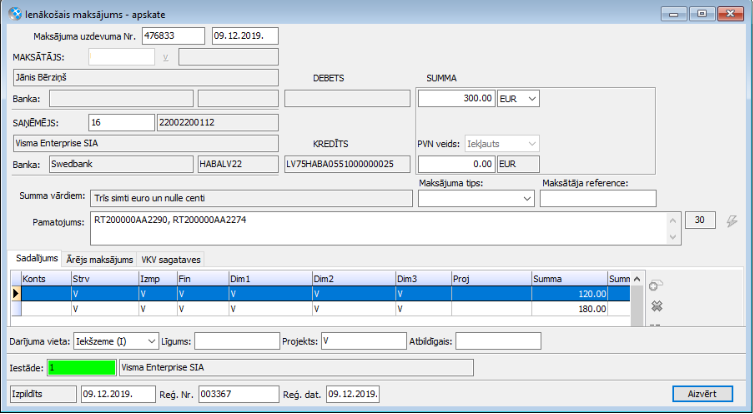
Task: Click the Atbildīgais input field
Action: [x=498, y=341]
